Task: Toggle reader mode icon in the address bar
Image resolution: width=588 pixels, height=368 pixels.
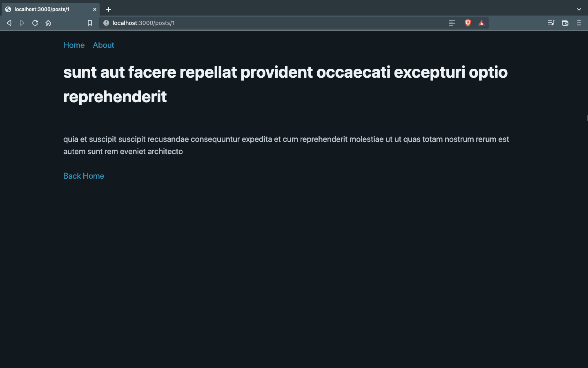Action: 452,23
